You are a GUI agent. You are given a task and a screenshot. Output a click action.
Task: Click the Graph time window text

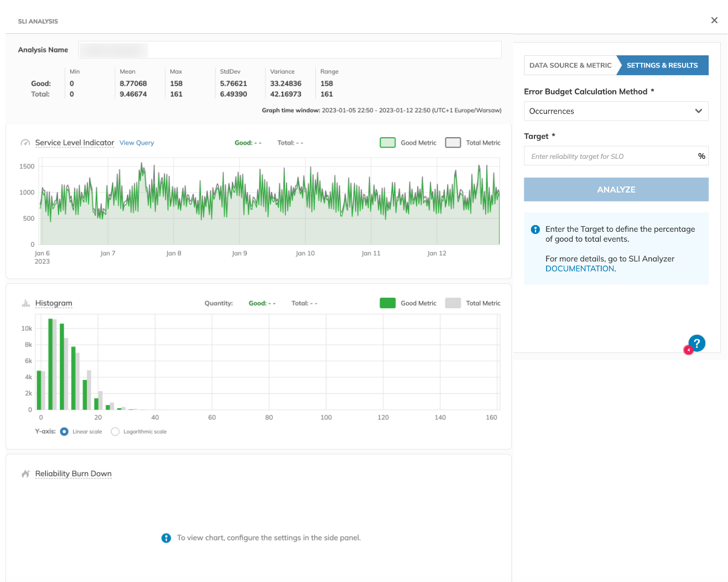point(382,110)
